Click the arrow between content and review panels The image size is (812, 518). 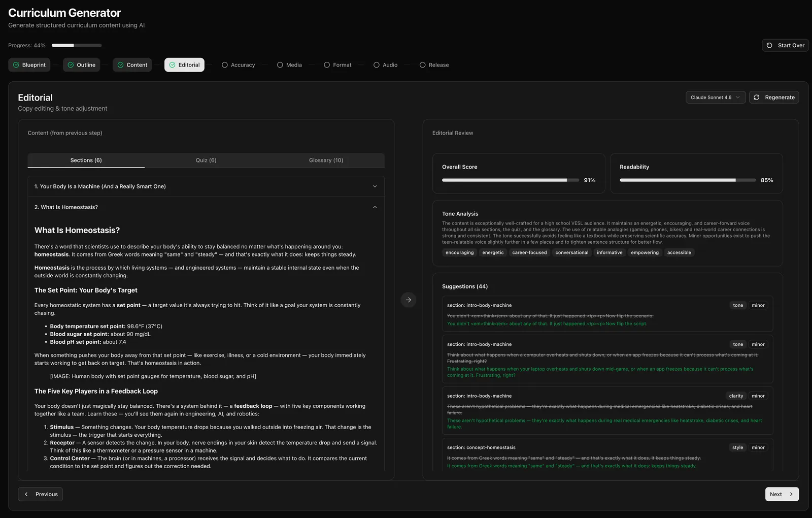pyautogui.click(x=409, y=300)
